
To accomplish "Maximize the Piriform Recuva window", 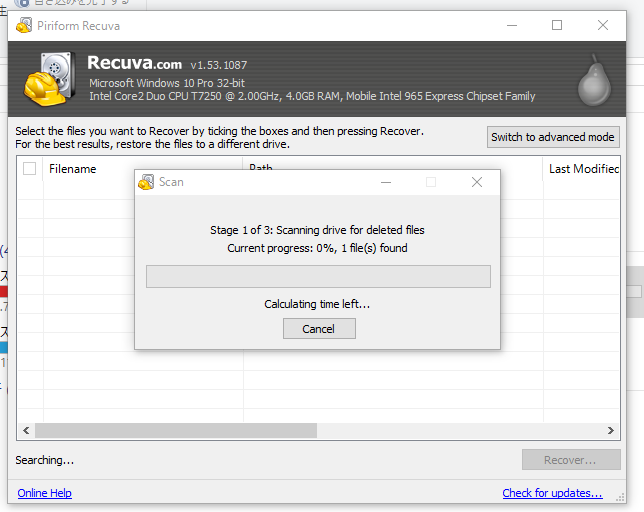I will (557, 25).
